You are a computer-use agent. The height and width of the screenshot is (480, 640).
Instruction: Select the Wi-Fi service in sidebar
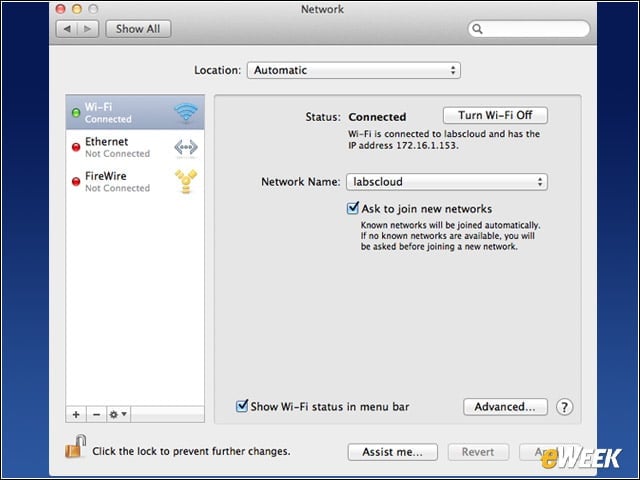tap(135, 112)
